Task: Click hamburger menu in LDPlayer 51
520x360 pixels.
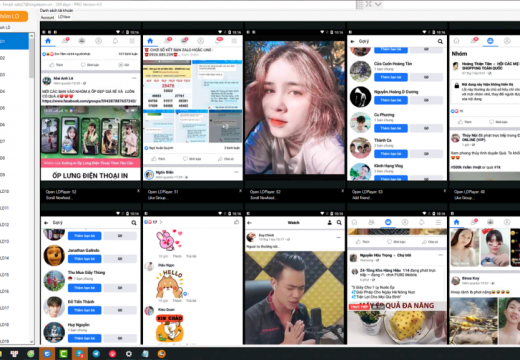Action: click(x=234, y=41)
